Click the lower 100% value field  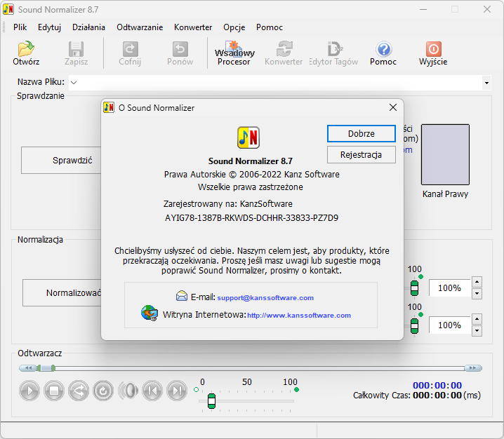click(450, 325)
